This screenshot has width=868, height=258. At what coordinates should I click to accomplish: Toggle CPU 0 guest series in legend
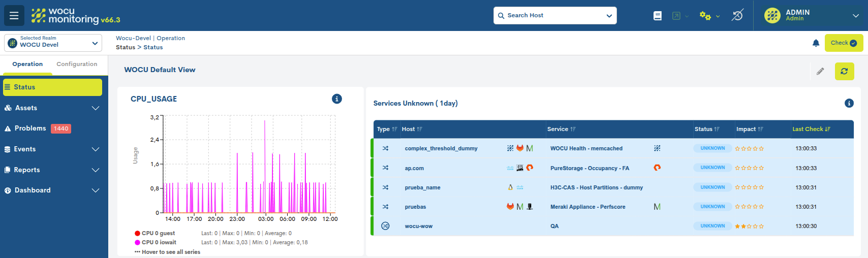158,234
